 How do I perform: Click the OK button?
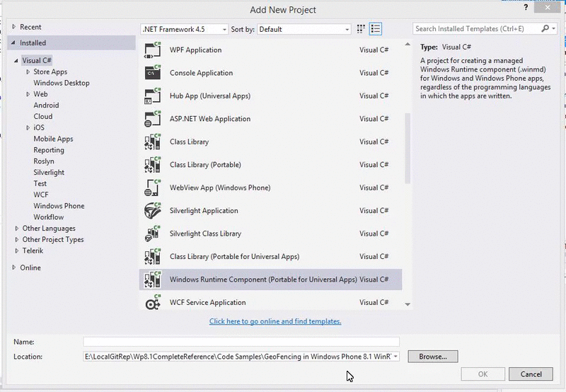point(483,374)
